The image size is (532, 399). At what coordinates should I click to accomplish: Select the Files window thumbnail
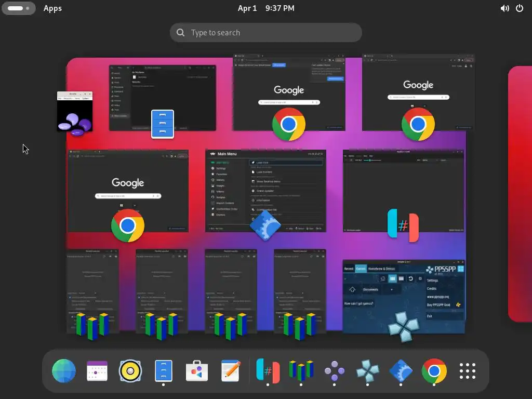click(162, 98)
